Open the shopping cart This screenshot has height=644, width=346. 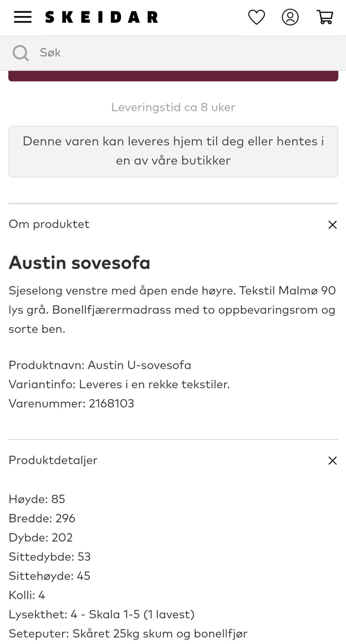pos(325,17)
